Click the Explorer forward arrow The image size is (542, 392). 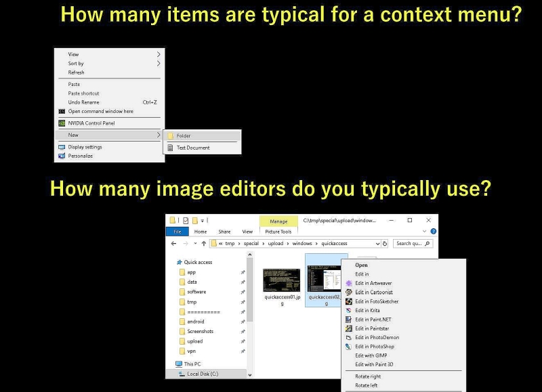[x=186, y=244]
